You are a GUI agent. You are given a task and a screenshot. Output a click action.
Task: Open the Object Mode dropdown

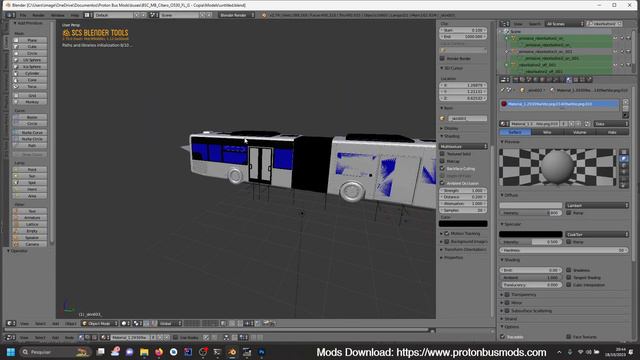[100, 324]
